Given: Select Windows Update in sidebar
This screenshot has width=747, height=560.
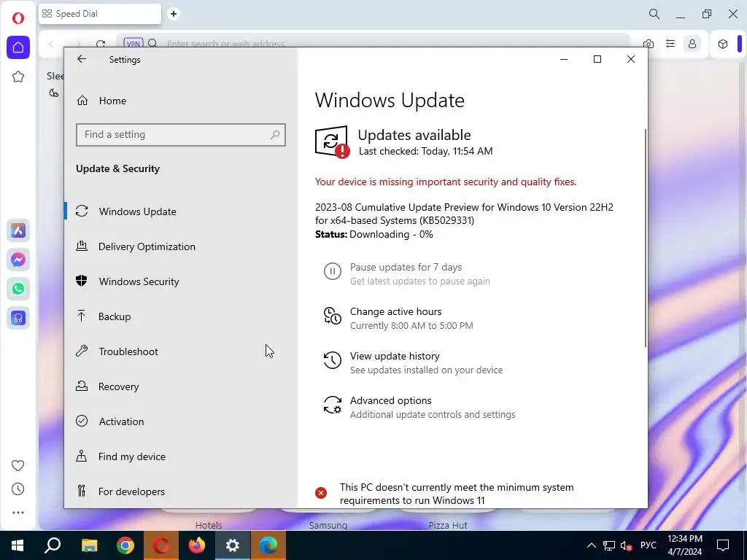Looking at the screenshot, I should (138, 211).
